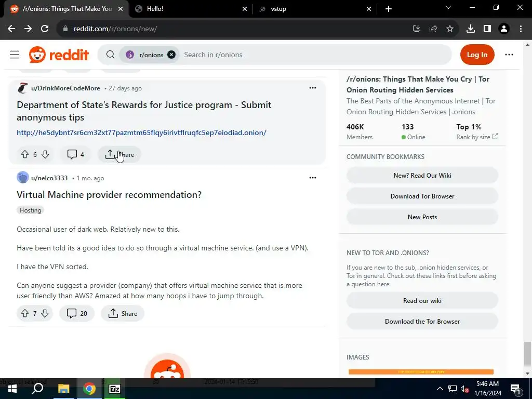Upvote the Rewards for Justice post
532x399 pixels.
[25, 154]
